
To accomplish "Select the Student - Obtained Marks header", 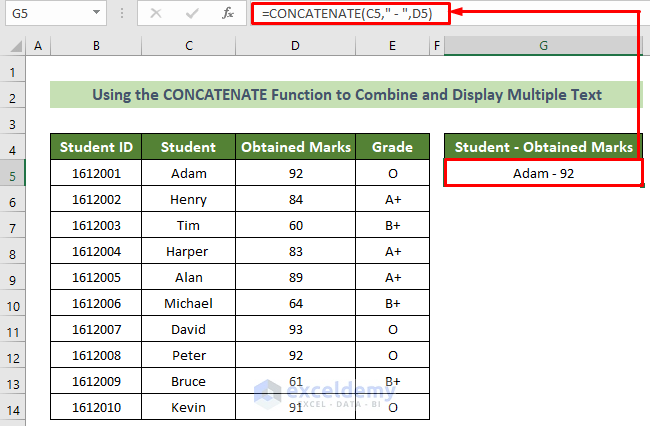I will pyautogui.click(x=543, y=147).
